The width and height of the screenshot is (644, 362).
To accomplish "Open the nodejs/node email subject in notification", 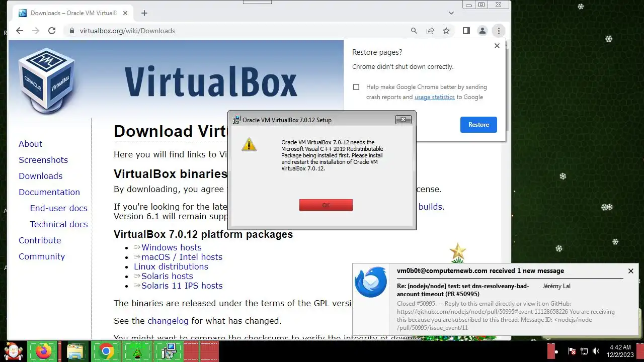I will pos(463,290).
